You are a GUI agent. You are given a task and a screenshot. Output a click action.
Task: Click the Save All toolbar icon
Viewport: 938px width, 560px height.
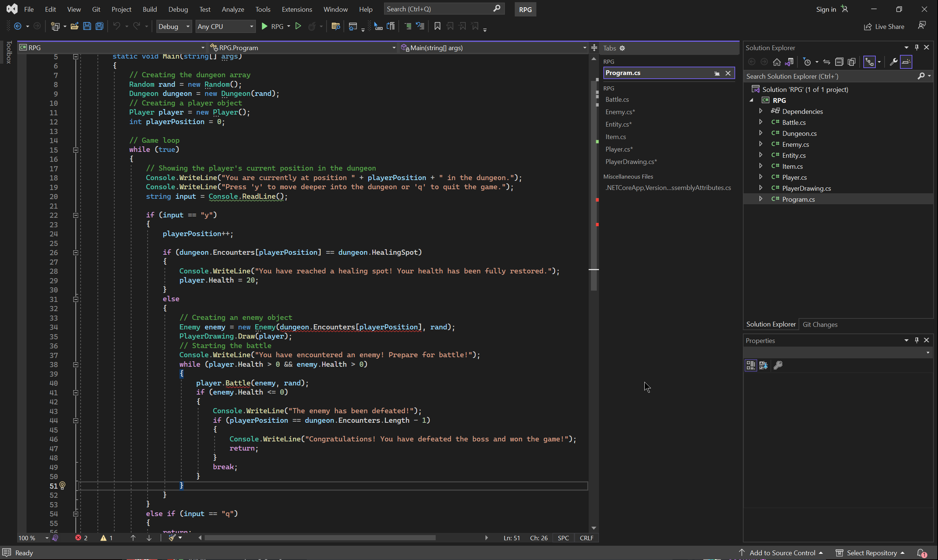click(x=99, y=26)
